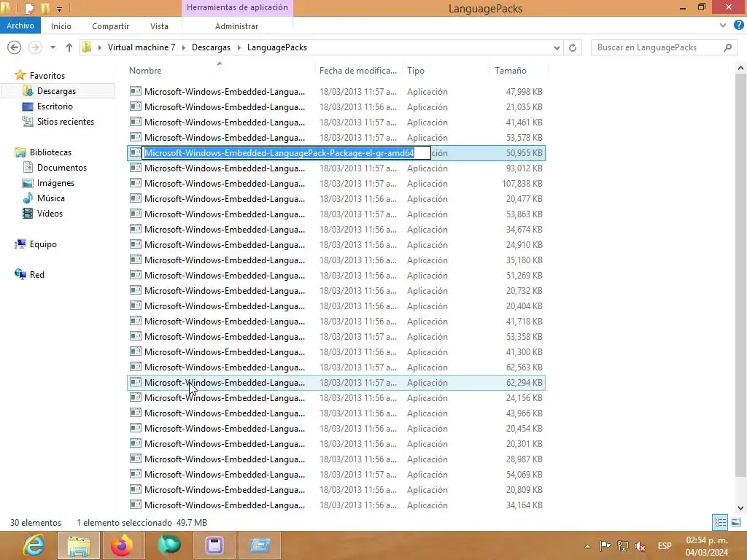Open the Help question mark icon

point(738,26)
